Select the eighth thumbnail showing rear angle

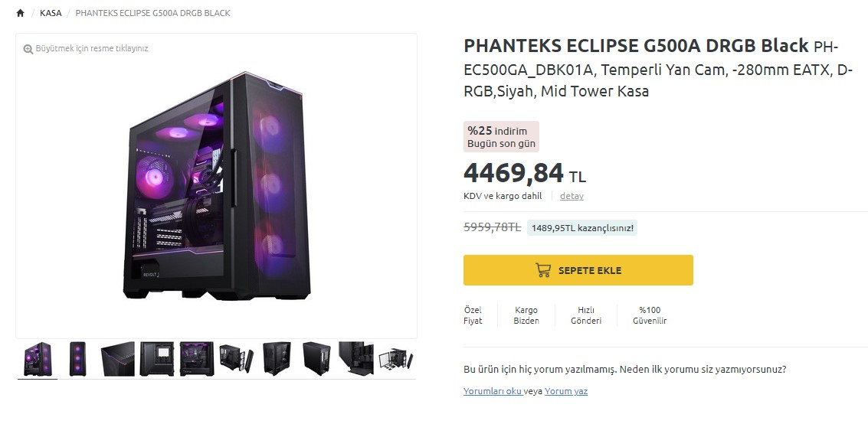click(316, 358)
